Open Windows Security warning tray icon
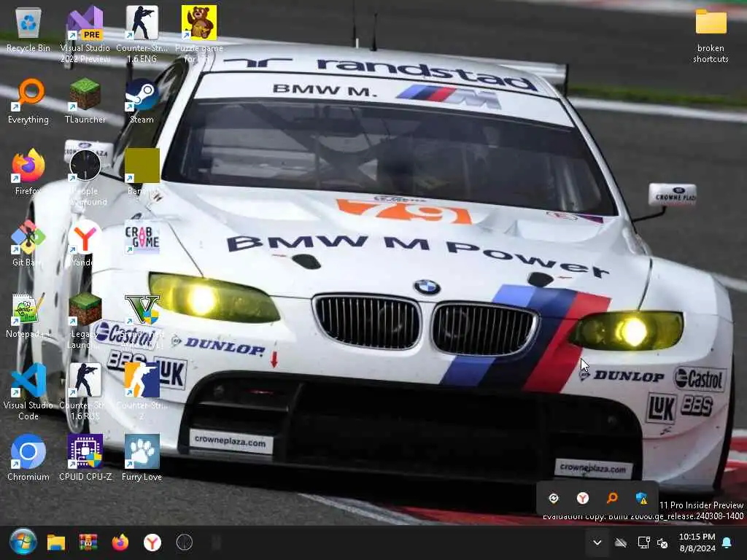This screenshot has height=560, width=747. [x=642, y=498]
